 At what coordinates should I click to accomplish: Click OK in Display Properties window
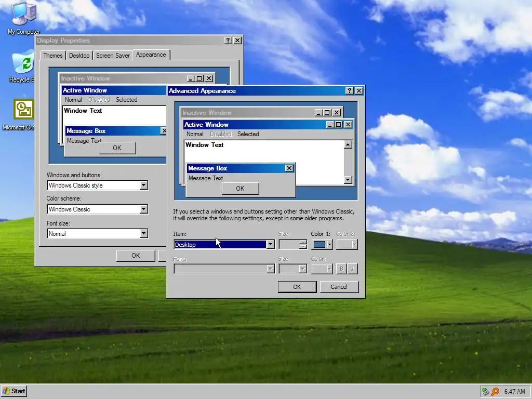pos(136,256)
